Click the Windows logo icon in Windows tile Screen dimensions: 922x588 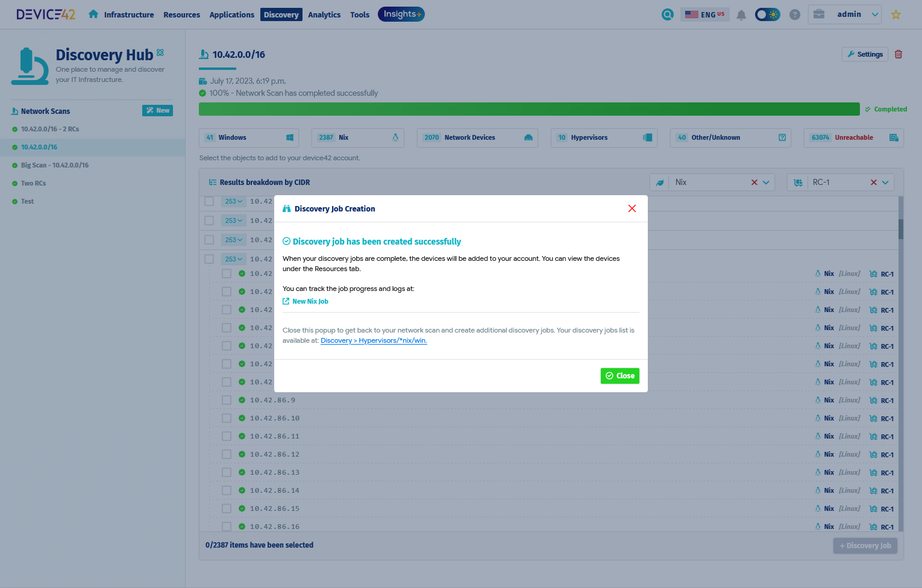point(290,137)
